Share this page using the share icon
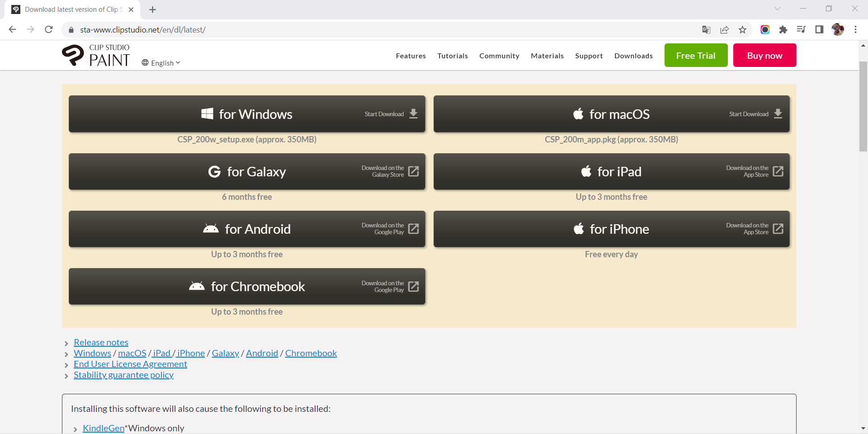Image resolution: width=868 pixels, height=434 pixels. (724, 30)
